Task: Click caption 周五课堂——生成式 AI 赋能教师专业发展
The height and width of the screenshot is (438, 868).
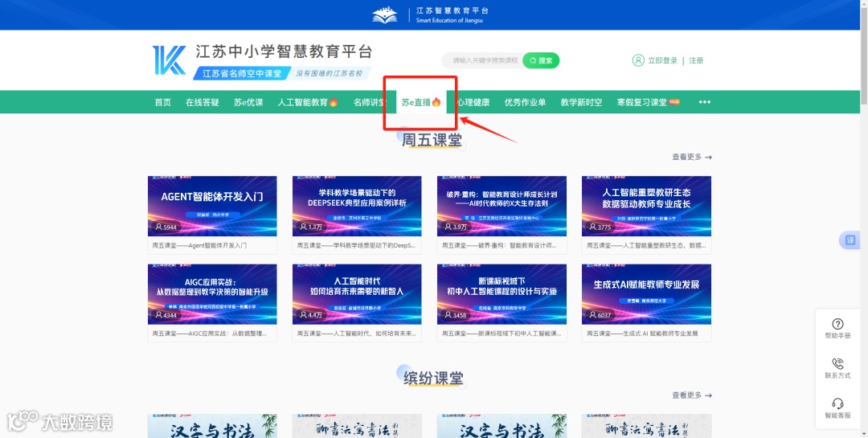Action: pos(642,334)
